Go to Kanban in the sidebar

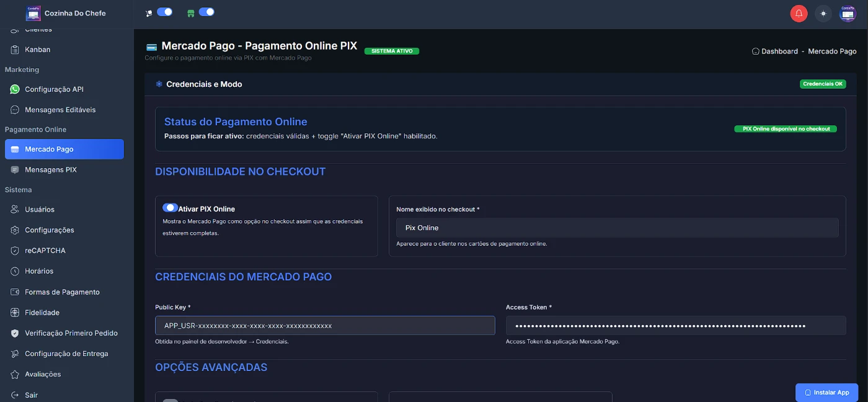click(37, 50)
